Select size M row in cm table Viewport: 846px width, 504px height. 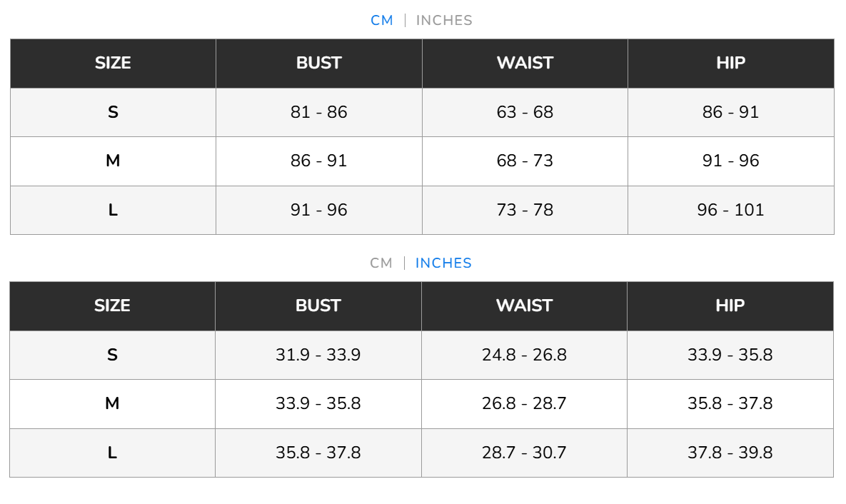tap(422, 161)
